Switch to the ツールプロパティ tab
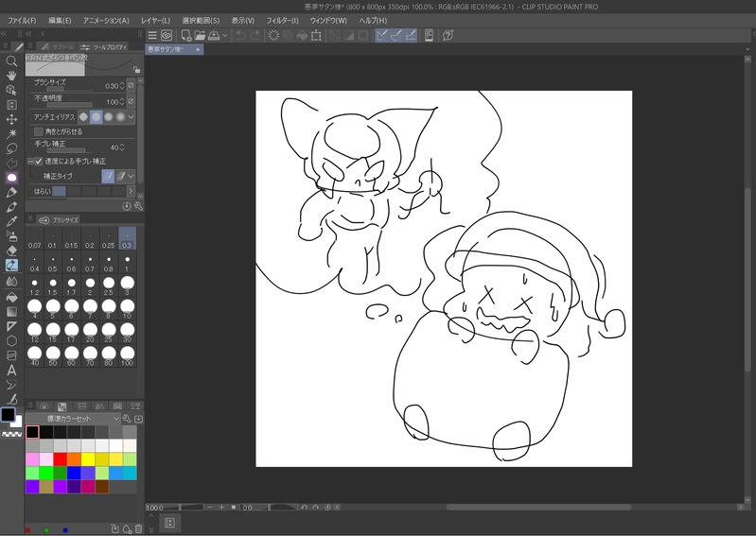The height and width of the screenshot is (536, 756). click(105, 46)
